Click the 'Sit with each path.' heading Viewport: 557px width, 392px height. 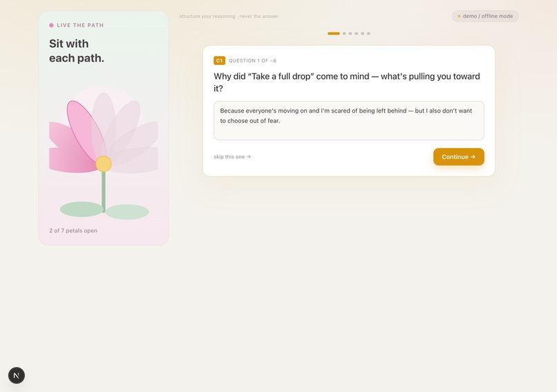pyautogui.click(x=77, y=51)
